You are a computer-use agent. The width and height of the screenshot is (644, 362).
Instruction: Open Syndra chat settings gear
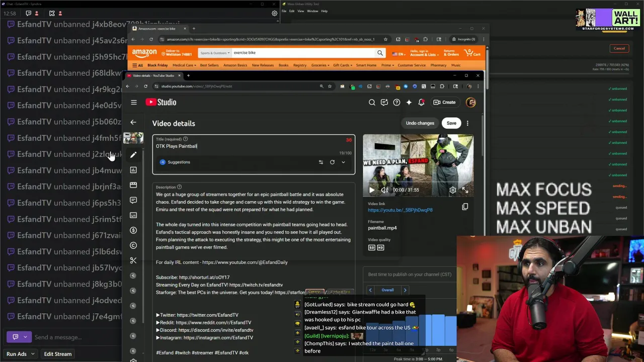[x=275, y=14]
